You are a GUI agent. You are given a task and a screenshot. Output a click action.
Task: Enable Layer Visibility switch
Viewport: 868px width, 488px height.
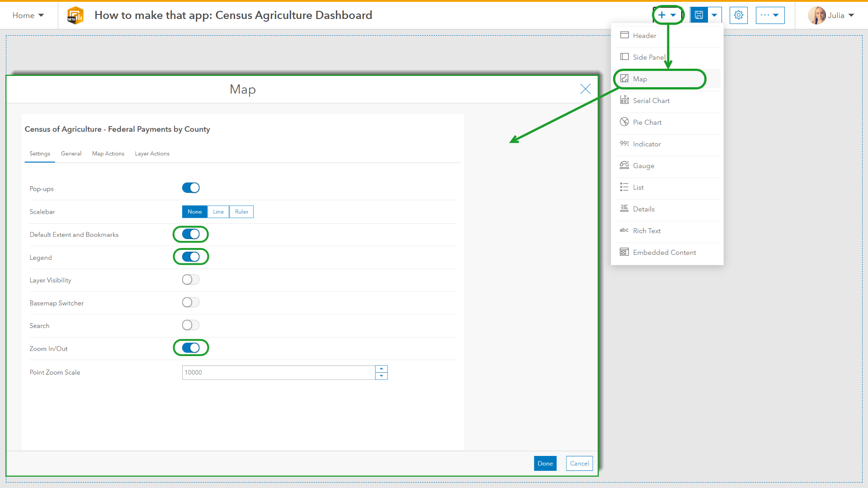[191, 280]
